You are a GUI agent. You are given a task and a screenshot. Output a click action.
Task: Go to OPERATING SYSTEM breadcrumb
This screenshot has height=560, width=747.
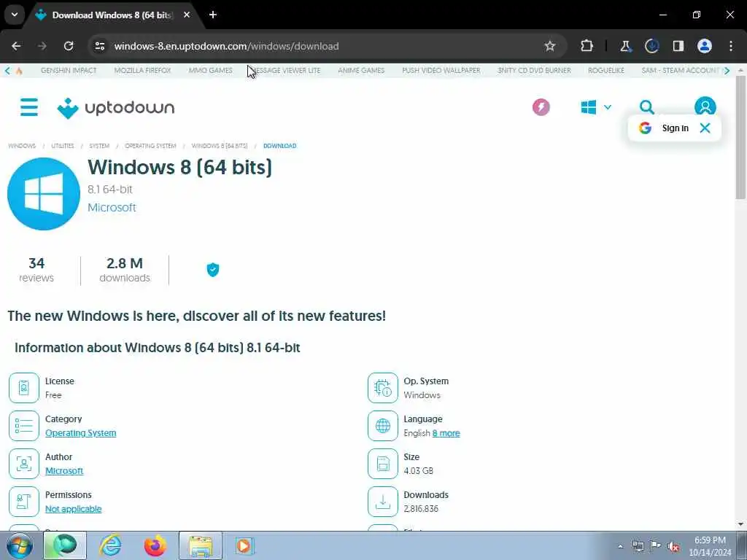pos(150,146)
